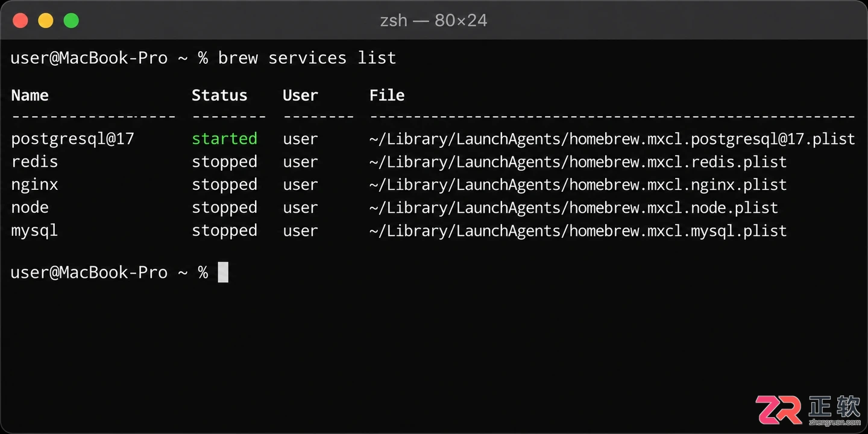Image resolution: width=868 pixels, height=434 pixels.
Task: Click the homebrew.mxcl.node.plist file path
Action: pyautogui.click(x=573, y=208)
